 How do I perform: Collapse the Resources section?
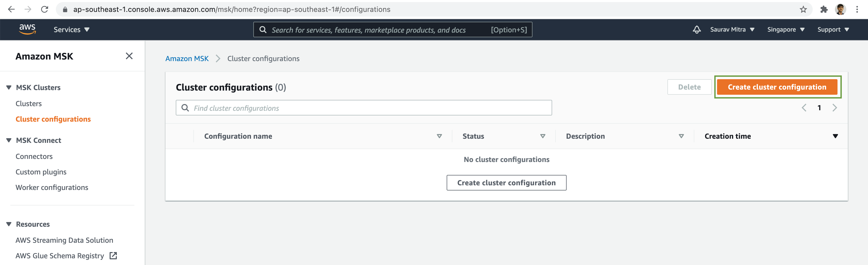[x=9, y=224]
